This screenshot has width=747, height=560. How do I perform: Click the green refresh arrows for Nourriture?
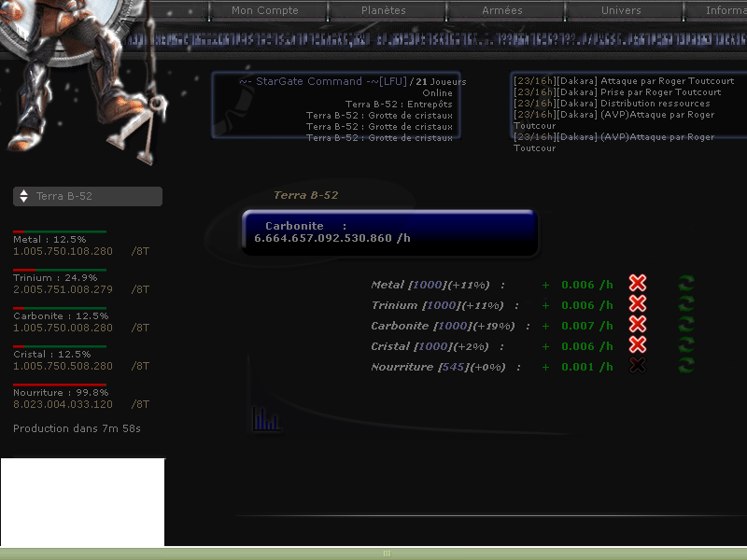coord(687,366)
